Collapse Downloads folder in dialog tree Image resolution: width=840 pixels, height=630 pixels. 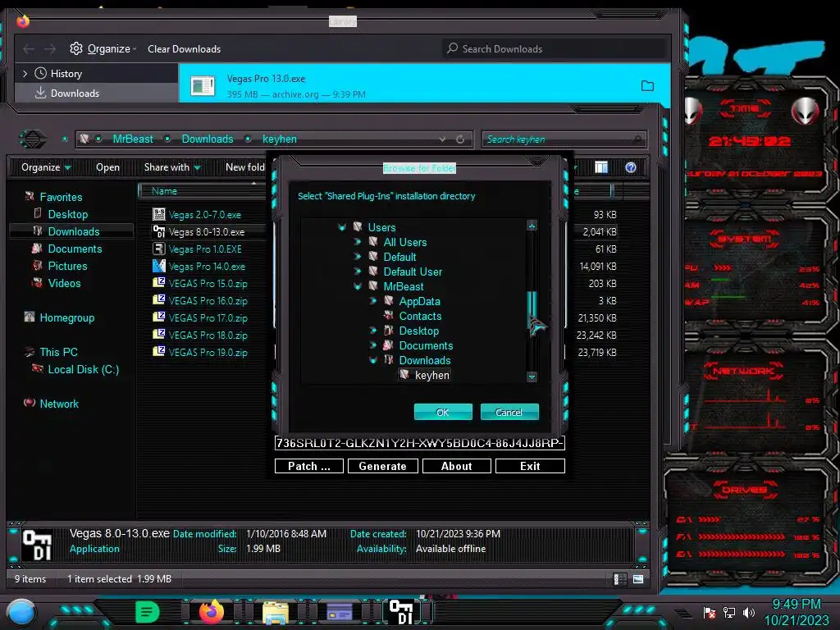(x=373, y=361)
